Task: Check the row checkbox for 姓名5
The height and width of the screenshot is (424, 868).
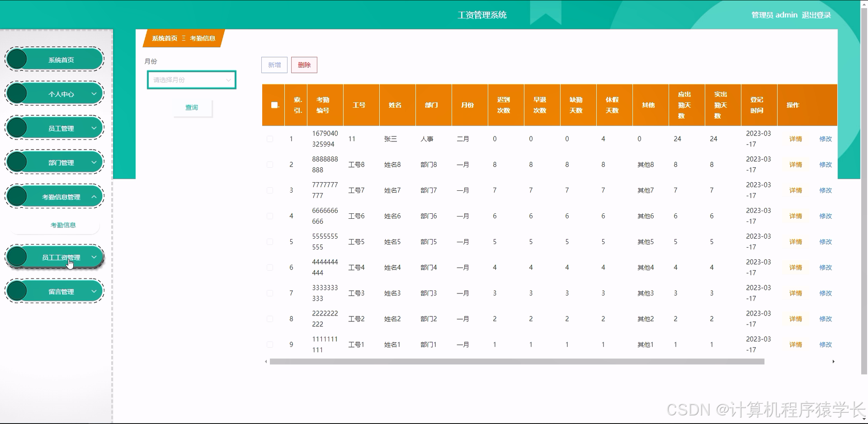Action: pyautogui.click(x=270, y=242)
